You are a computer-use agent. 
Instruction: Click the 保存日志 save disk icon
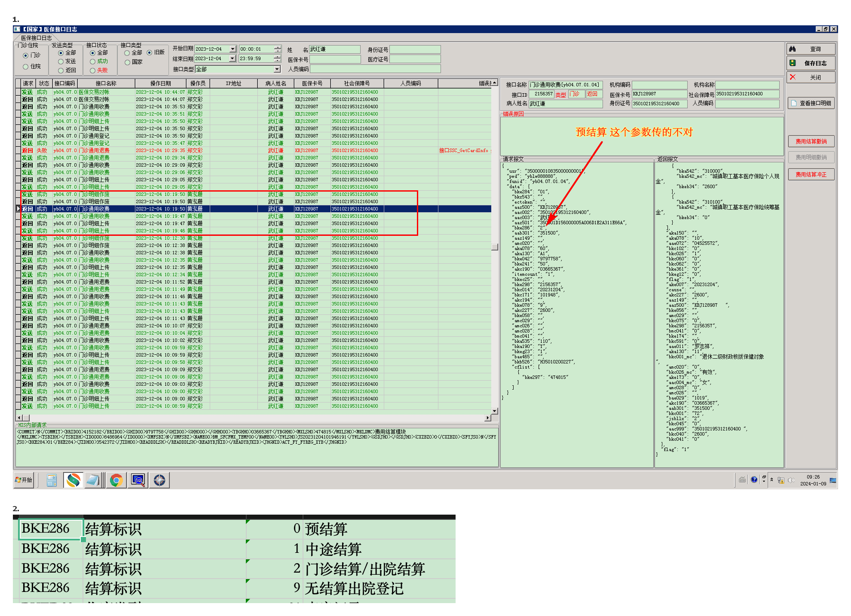pos(793,63)
